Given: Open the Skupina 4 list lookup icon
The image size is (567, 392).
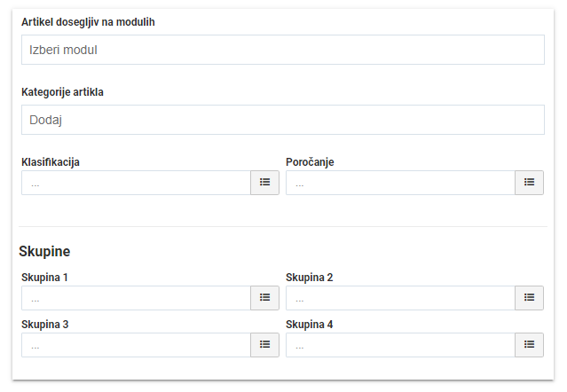Looking at the screenshot, I should [529, 345].
